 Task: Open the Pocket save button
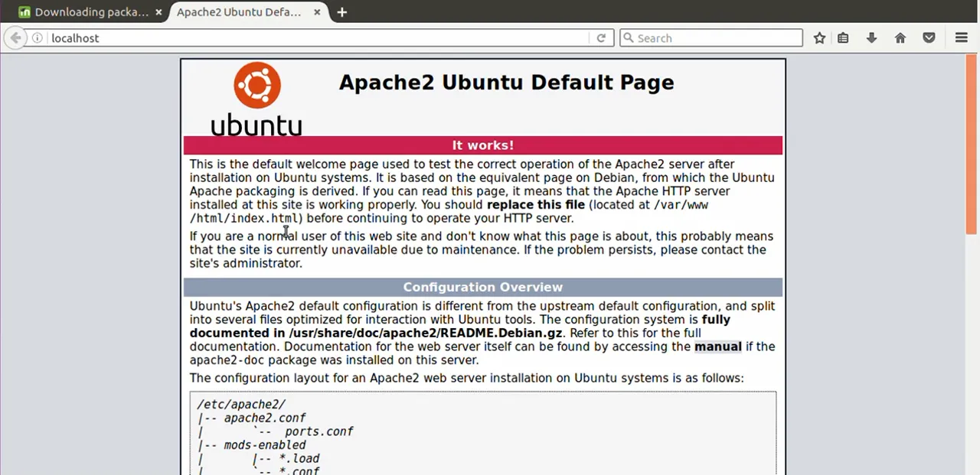click(929, 38)
